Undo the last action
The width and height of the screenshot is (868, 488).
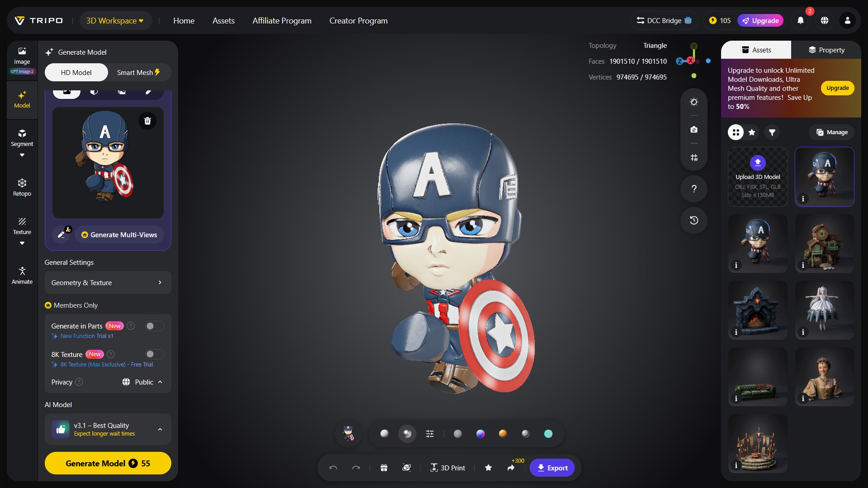point(333,468)
